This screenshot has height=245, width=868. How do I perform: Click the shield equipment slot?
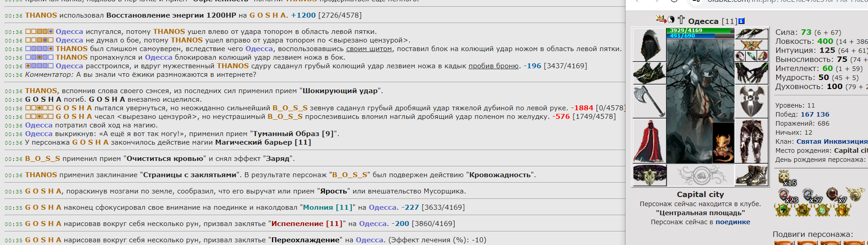pos(751,101)
